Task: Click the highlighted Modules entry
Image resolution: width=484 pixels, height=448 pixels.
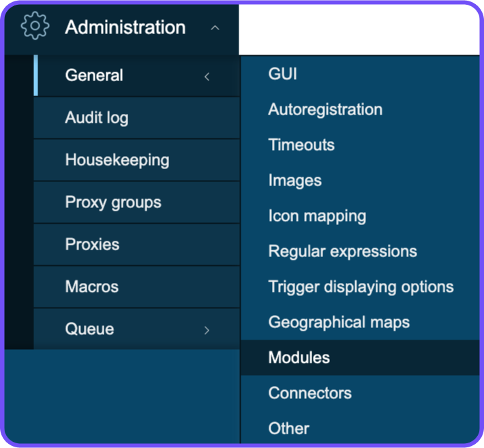Action: [x=360, y=357]
